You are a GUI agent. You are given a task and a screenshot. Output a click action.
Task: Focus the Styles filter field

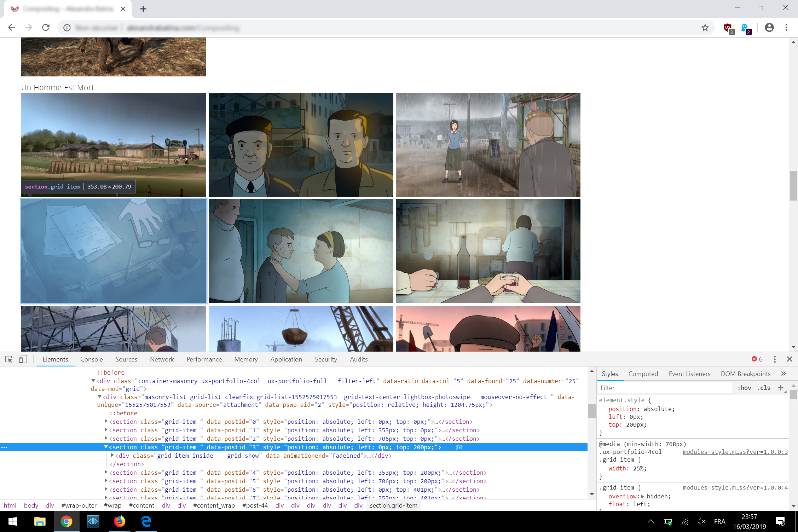(665, 388)
